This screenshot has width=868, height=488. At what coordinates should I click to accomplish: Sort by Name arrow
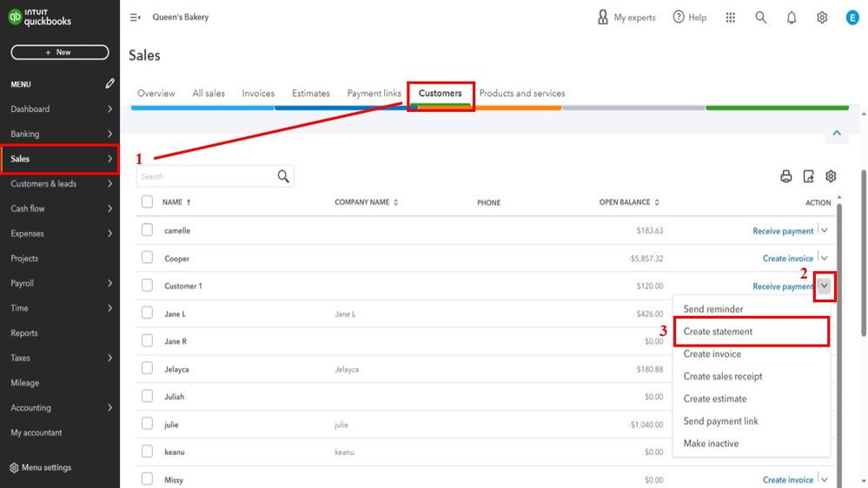[x=189, y=202]
